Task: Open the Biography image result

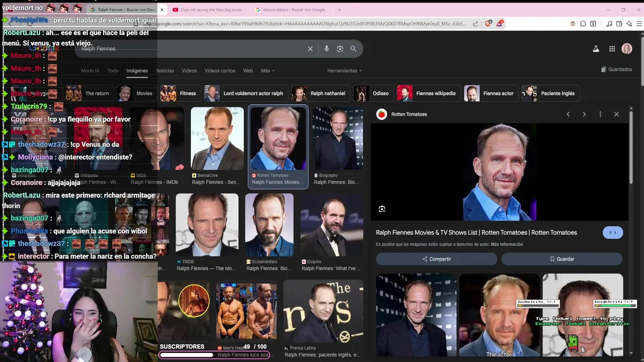Action: [338, 139]
